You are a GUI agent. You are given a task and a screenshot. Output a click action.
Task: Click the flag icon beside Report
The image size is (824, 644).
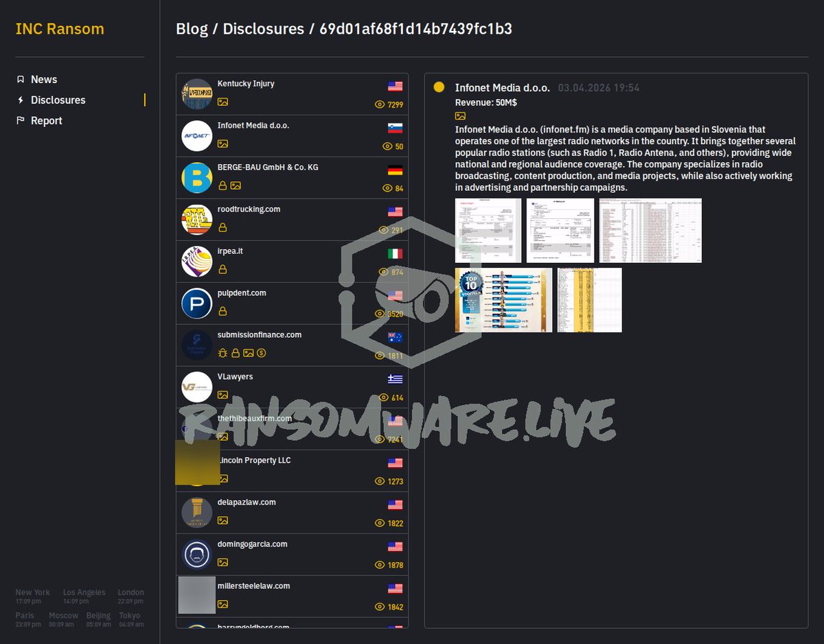coord(21,121)
